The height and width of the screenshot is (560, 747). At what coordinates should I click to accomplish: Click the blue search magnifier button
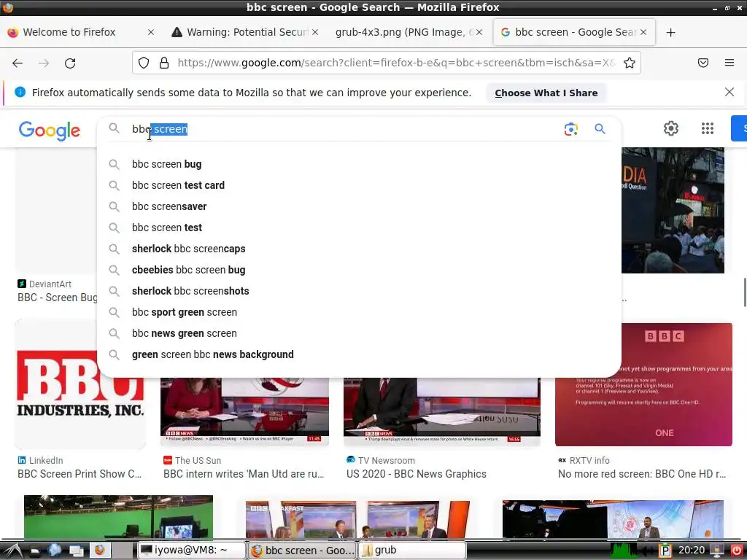pyautogui.click(x=600, y=129)
